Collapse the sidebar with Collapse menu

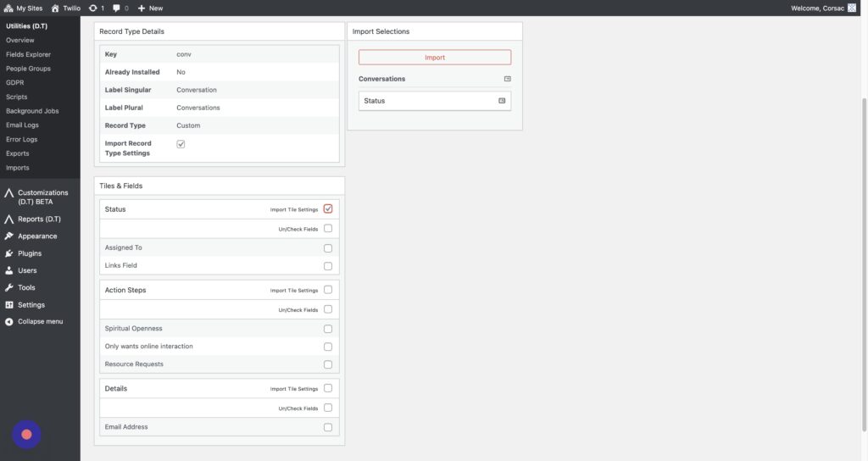[34, 322]
